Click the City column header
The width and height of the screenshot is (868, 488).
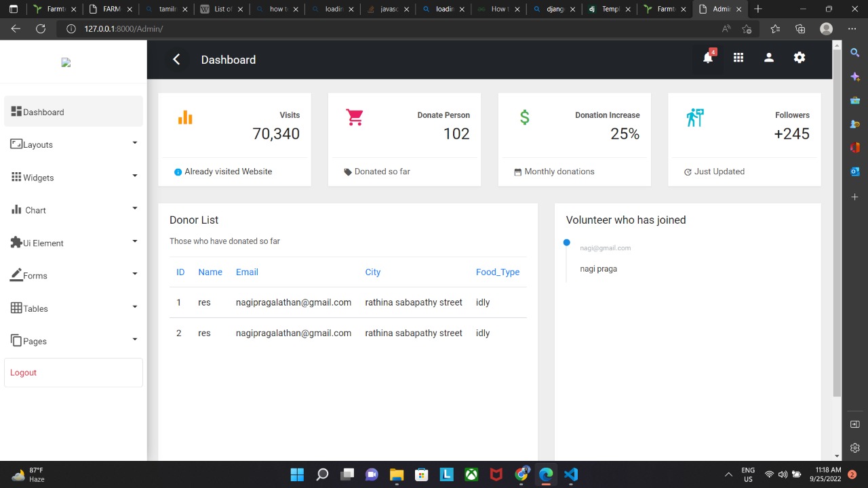[373, 272]
